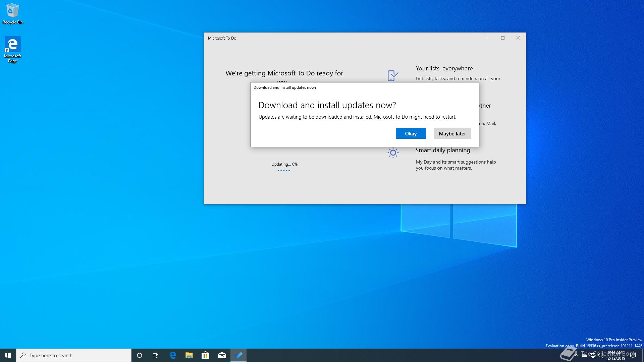Launch Edge from the taskbar

[173, 355]
